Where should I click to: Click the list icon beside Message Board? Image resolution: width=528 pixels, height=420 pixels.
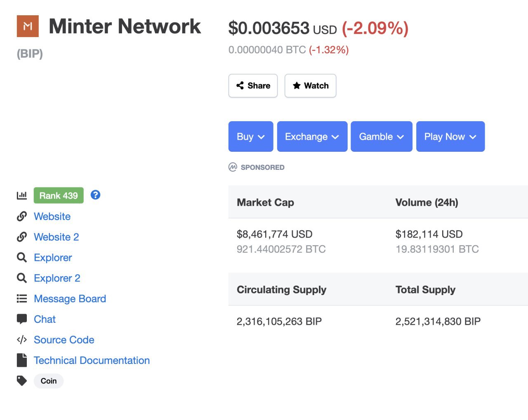[x=22, y=299]
